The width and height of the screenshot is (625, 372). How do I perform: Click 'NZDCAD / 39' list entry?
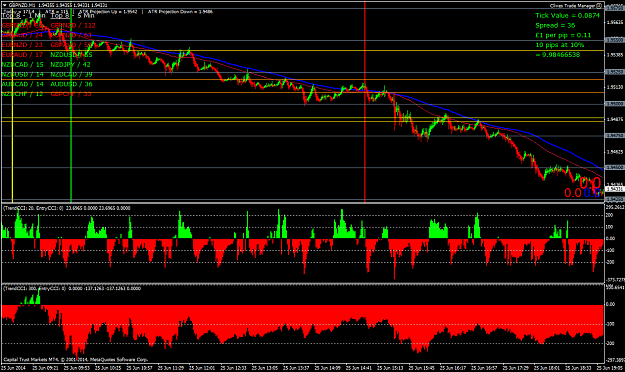point(71,75)
